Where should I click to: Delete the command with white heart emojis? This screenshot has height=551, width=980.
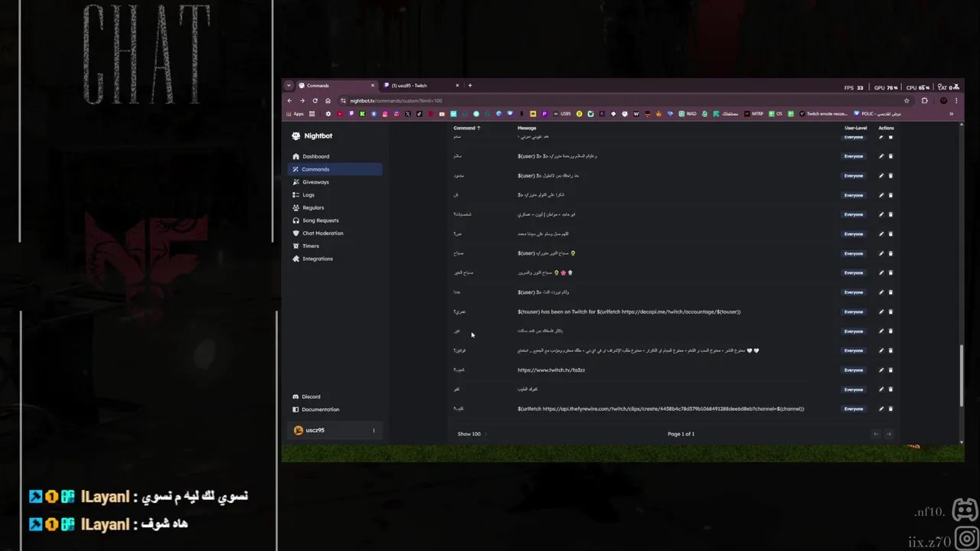tap(890, 350)
